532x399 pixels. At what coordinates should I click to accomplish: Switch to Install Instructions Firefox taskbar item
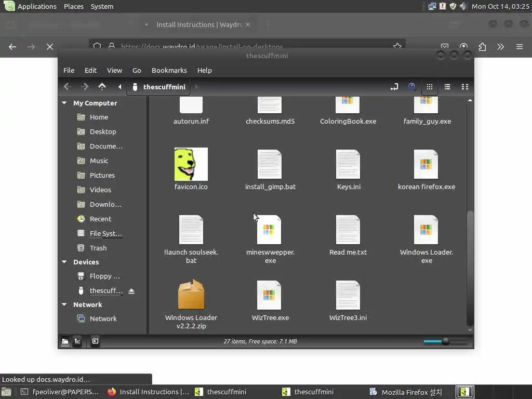[x=148, y=392]
